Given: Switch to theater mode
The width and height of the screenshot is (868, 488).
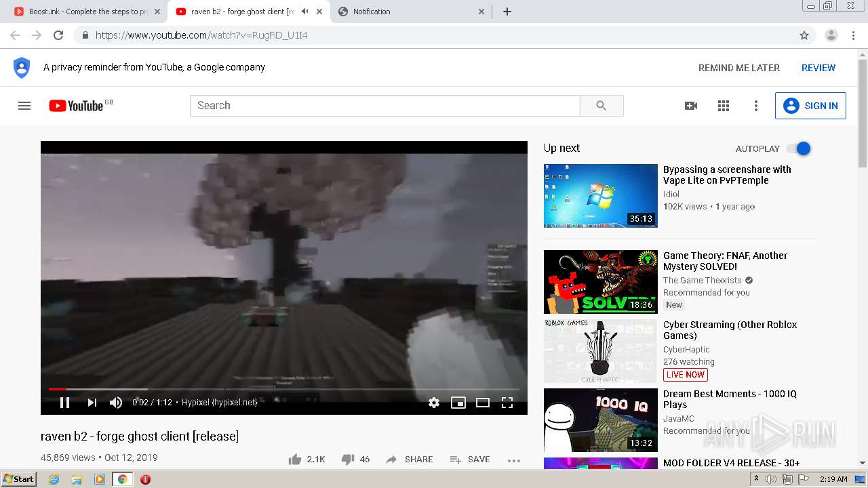Looking at the screenshot, I should tap(483, 403).
